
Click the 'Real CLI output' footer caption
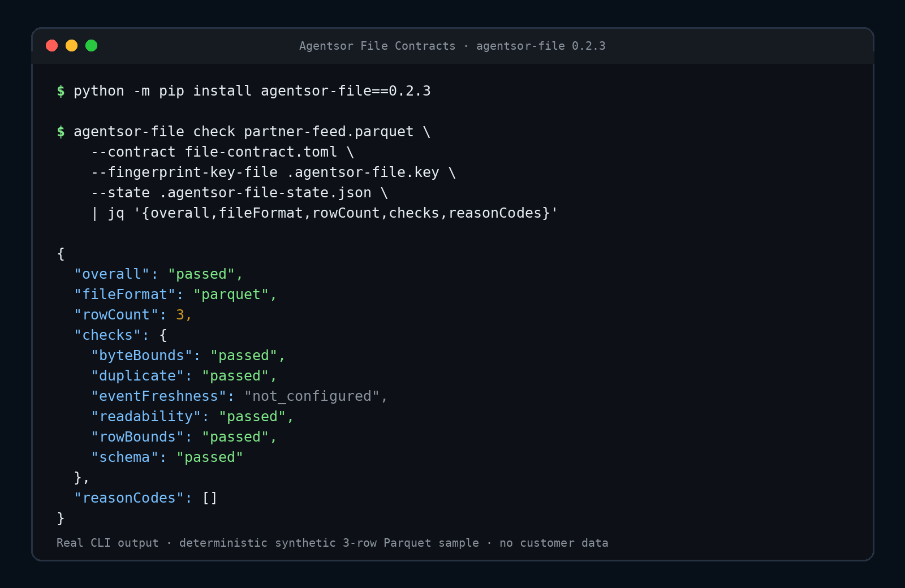333,543
